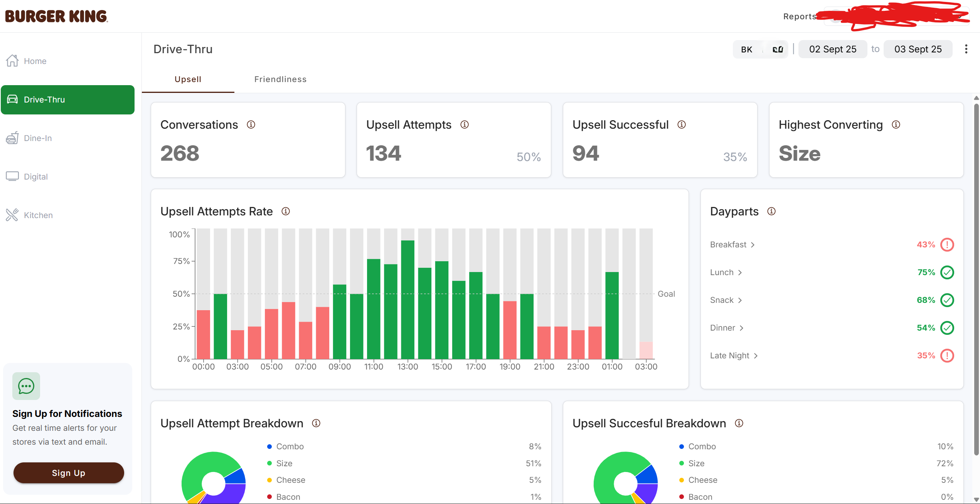This screenshot has width=980, height=504.
Task: Expand the Late Night daypart
Action: point(734,356)
